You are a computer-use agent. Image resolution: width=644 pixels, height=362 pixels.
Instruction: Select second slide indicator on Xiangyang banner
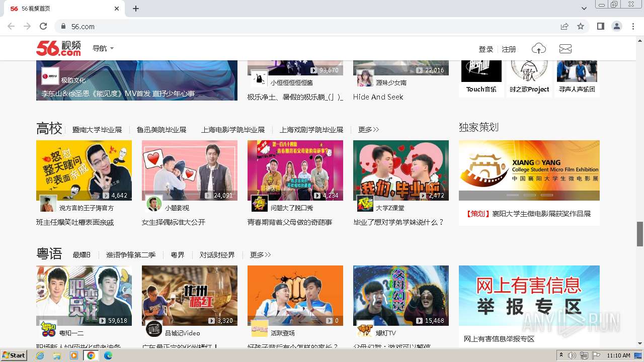(530, 195)
